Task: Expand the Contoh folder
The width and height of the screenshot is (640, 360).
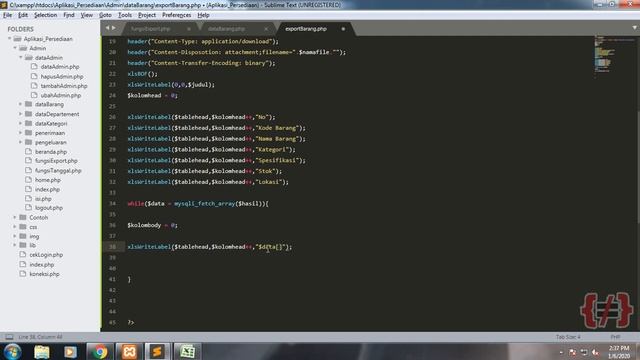Action: 15,218
